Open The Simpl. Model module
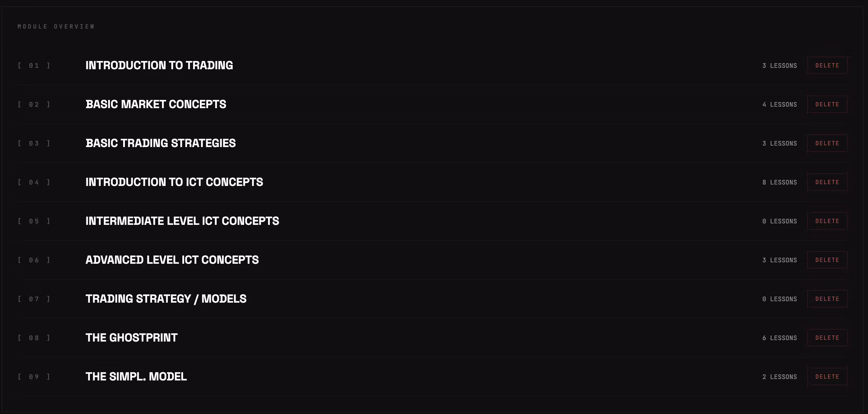The height and width of the screenshot is (414, 868). click(136, 377)
